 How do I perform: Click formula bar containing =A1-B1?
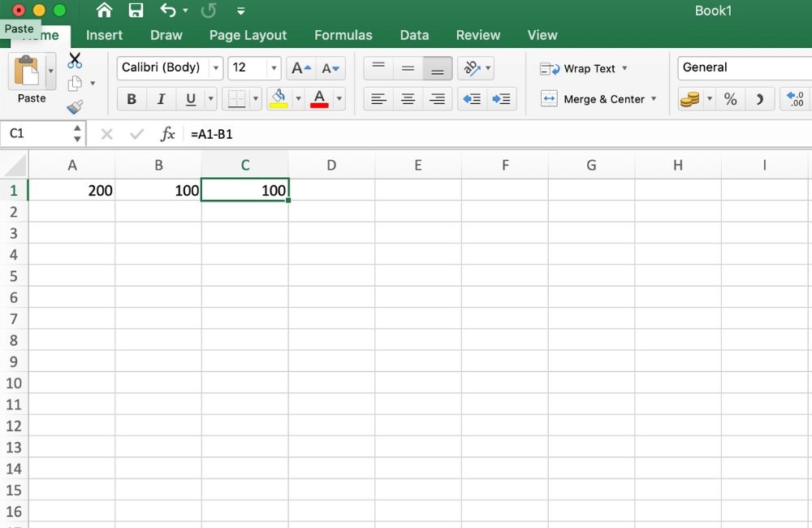[x=499, y=134]
